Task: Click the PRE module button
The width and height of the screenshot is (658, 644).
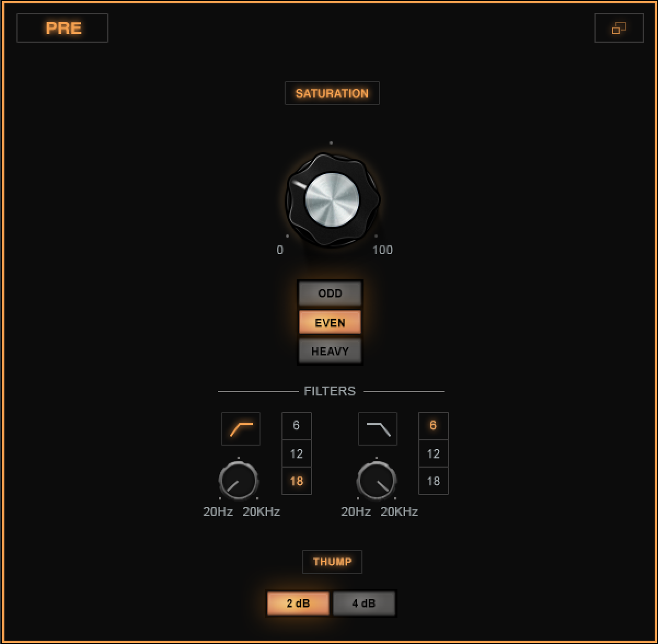Action: coord(62,28)
